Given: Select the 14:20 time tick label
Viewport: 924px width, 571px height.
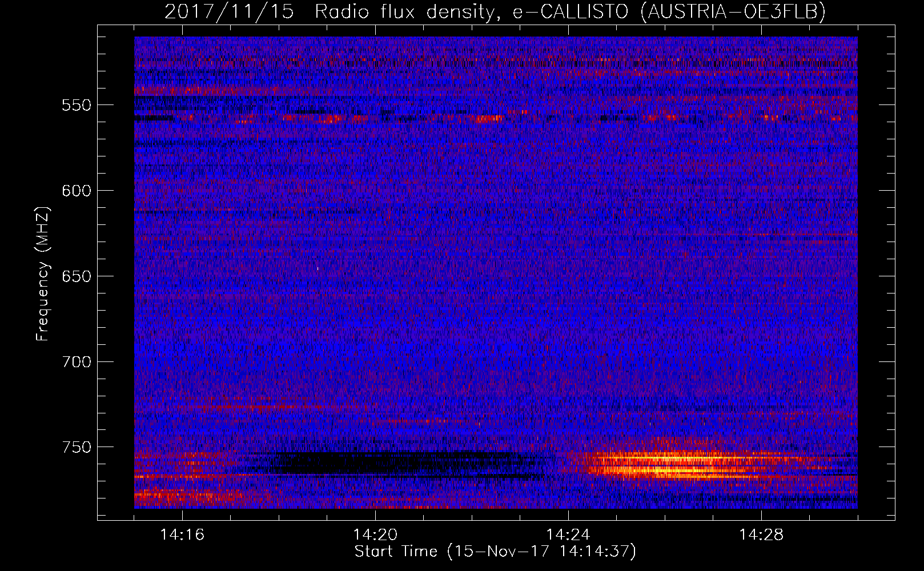Looking at the screenshot, I should [x=375, y=535].
